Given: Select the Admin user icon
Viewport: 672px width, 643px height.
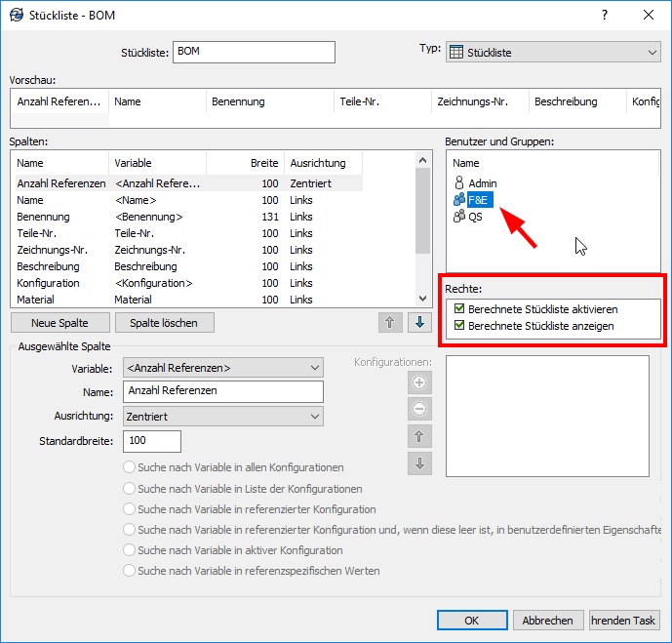Looking at the screenshot, I should tap(459, 183).
